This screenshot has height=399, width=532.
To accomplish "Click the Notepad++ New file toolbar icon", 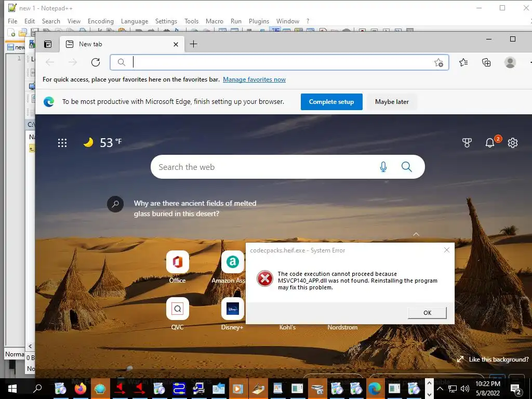I will click(x=11, y=32).
